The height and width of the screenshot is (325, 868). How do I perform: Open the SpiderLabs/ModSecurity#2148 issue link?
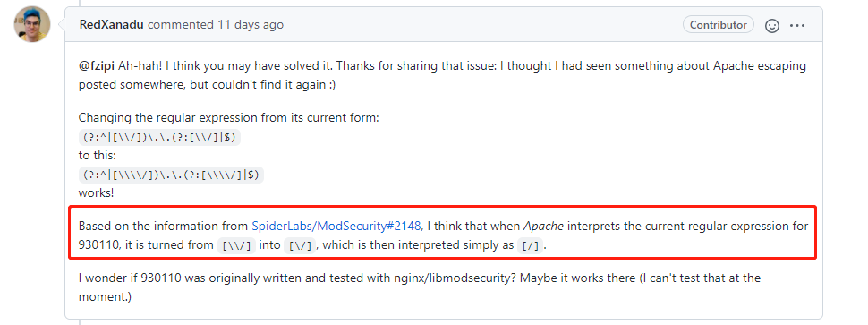click(x=336, y=226)
